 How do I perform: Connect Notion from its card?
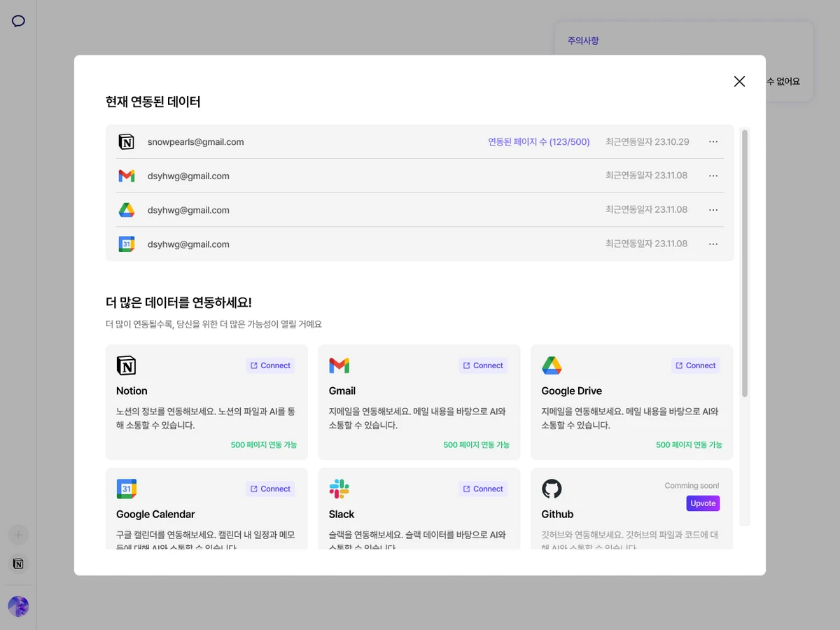pyautogui.click(x=270, y=365)
